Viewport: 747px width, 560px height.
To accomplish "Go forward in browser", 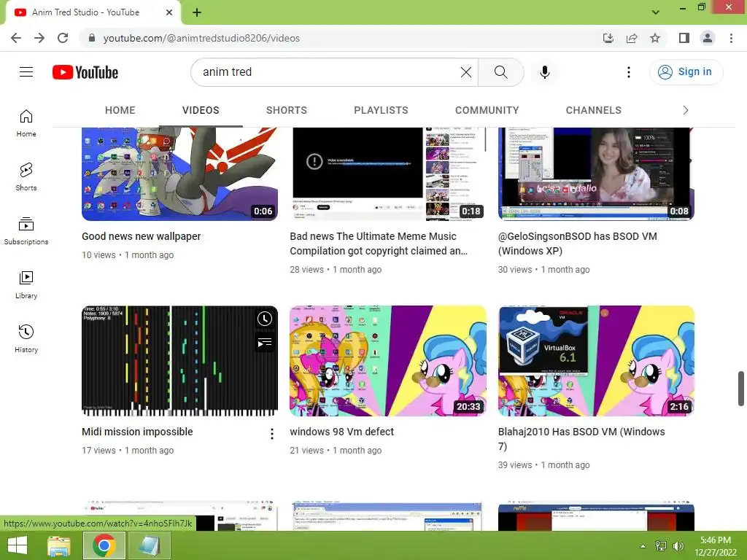I will point(39,38).
